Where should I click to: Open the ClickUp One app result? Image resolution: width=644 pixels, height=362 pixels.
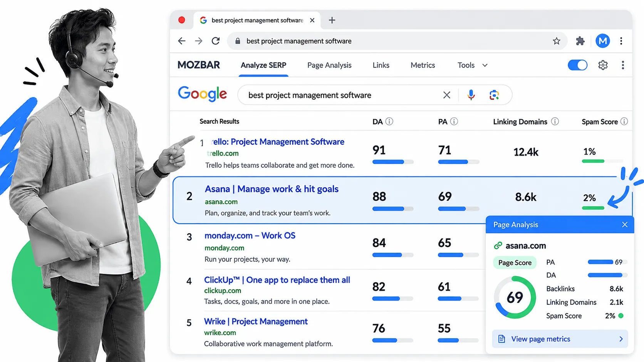tap(277, 280)
